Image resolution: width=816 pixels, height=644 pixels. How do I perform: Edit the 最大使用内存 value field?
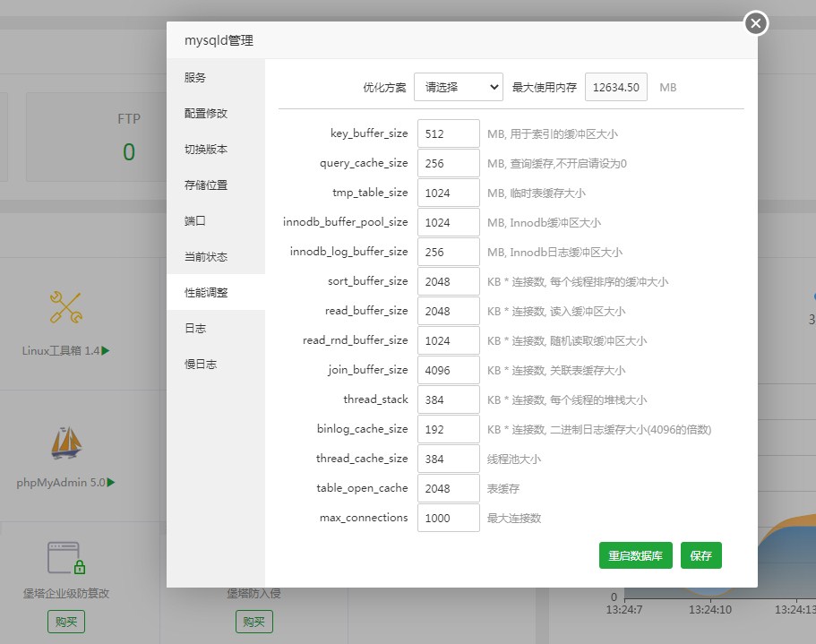coord(614,87)
